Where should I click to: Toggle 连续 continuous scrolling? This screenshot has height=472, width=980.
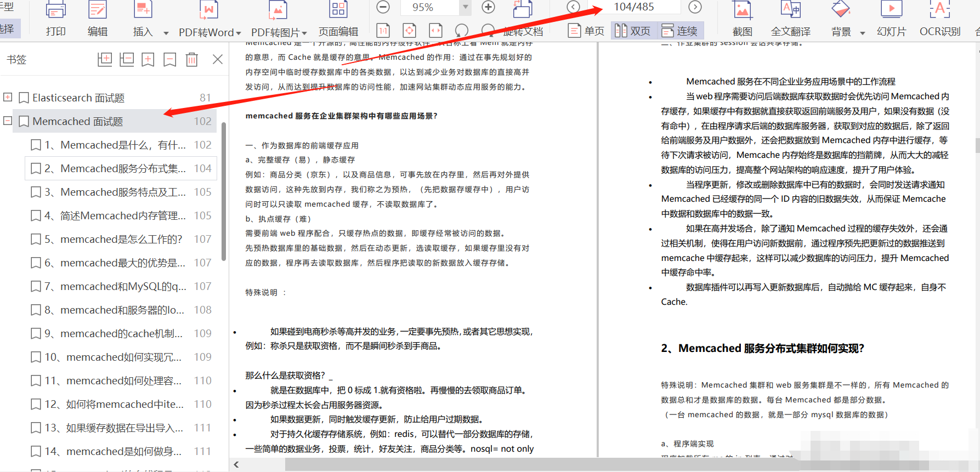(679, 31)
